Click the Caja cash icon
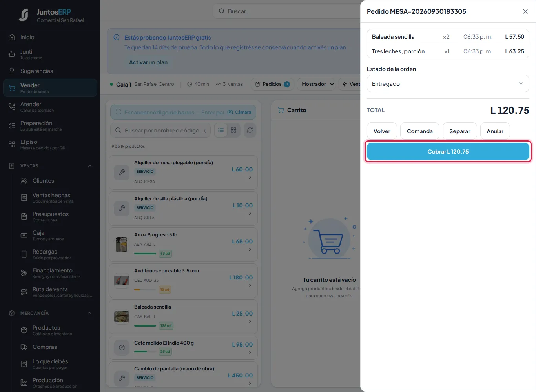 coord(24,235)
